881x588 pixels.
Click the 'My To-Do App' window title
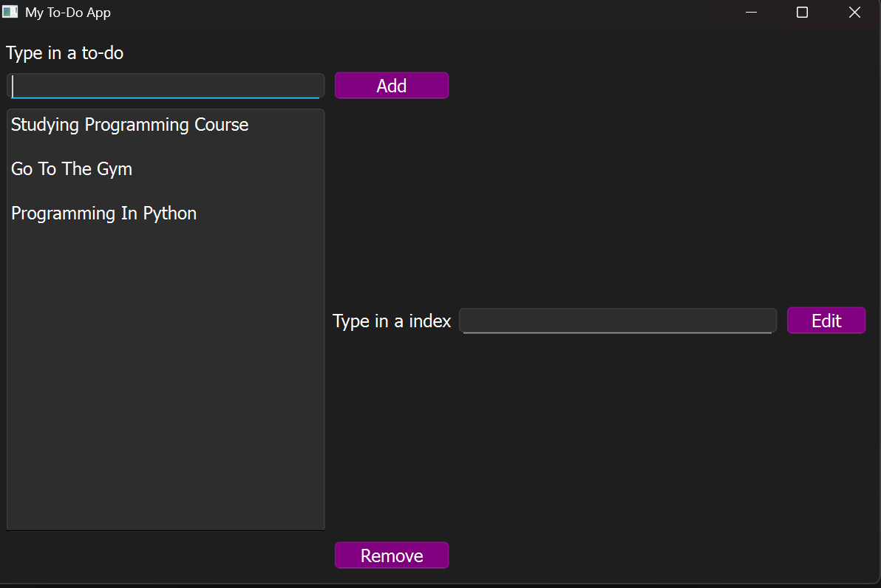coord(68,13)
